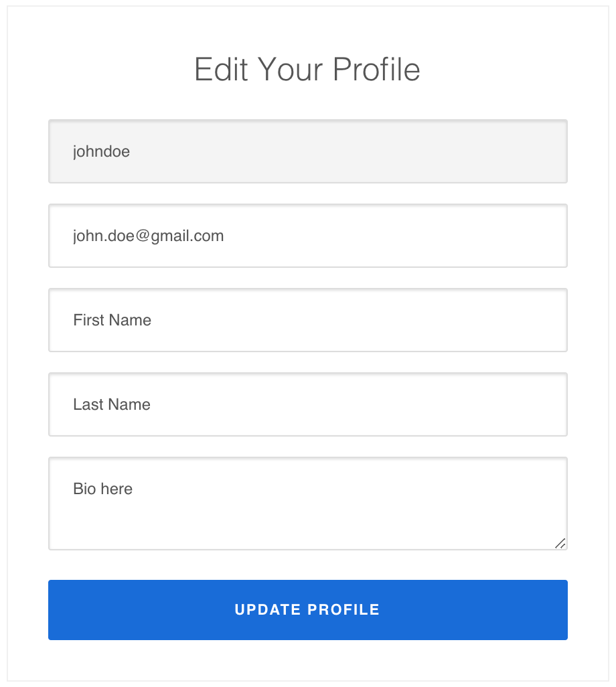Click the greyed-out johndoe username field
The width and height of the screenshot is (616, 687).
click(308, 151)
